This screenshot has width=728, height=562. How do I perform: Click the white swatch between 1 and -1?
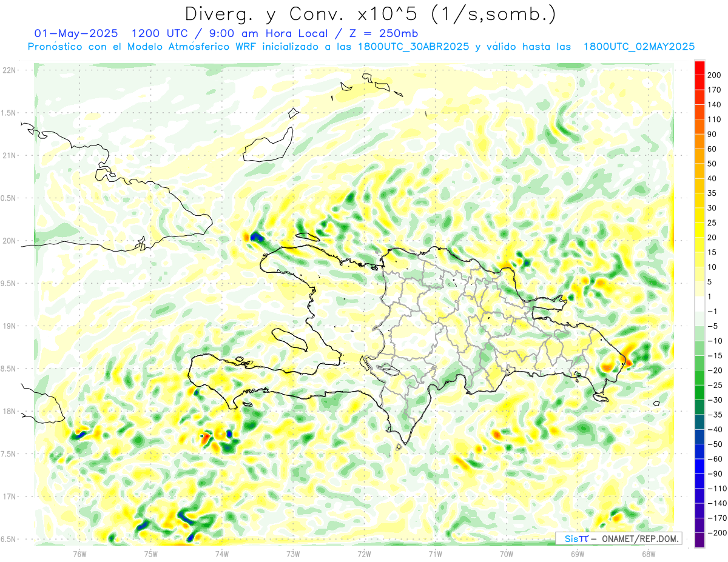[x=699, y=304]
